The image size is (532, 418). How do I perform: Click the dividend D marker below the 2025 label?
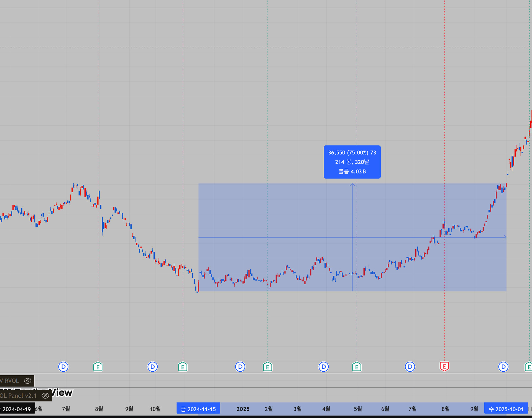tap(240, 367)
